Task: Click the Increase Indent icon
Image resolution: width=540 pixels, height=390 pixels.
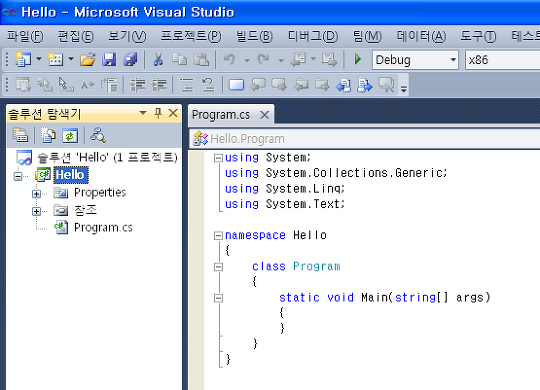Action: 159,85
